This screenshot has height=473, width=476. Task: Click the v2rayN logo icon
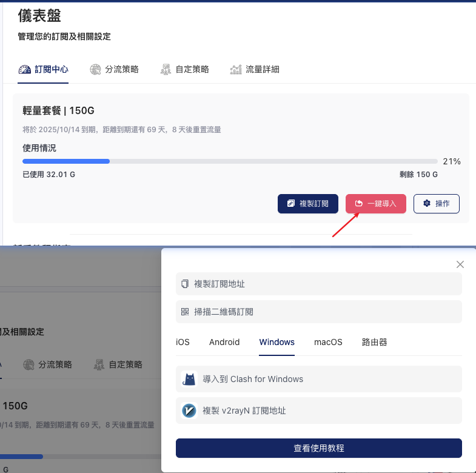tap(189, 411)
